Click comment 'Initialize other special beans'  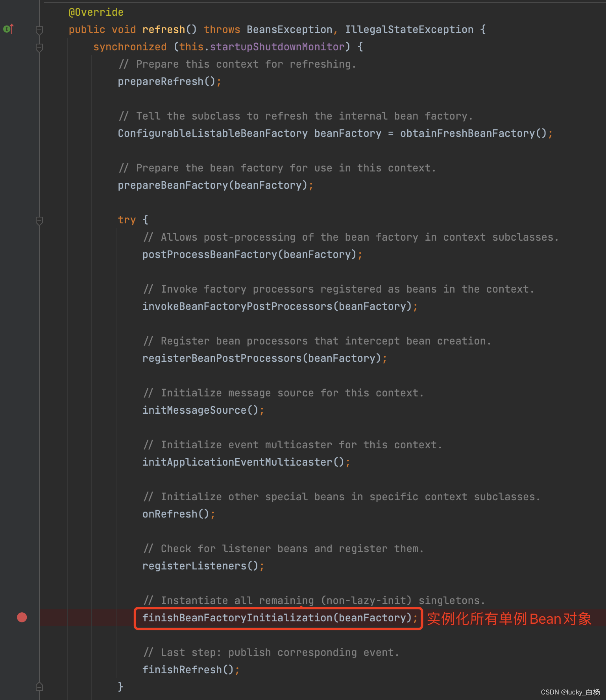pos(342,497)
